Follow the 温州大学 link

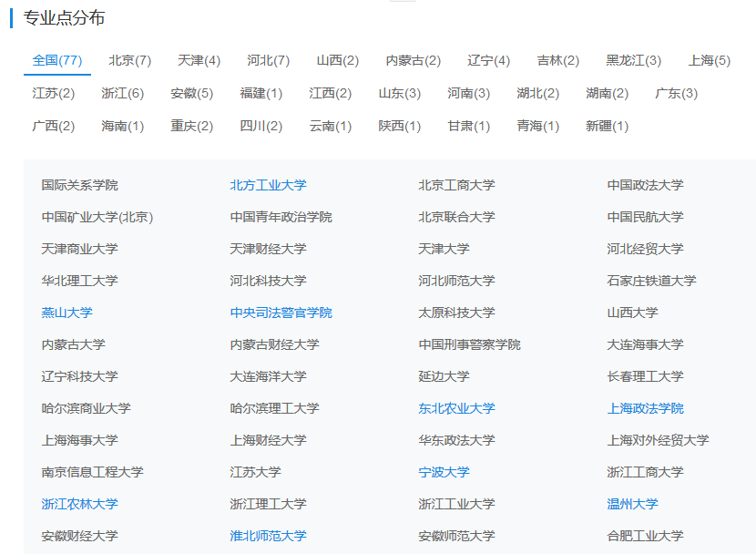click(632, 504)
